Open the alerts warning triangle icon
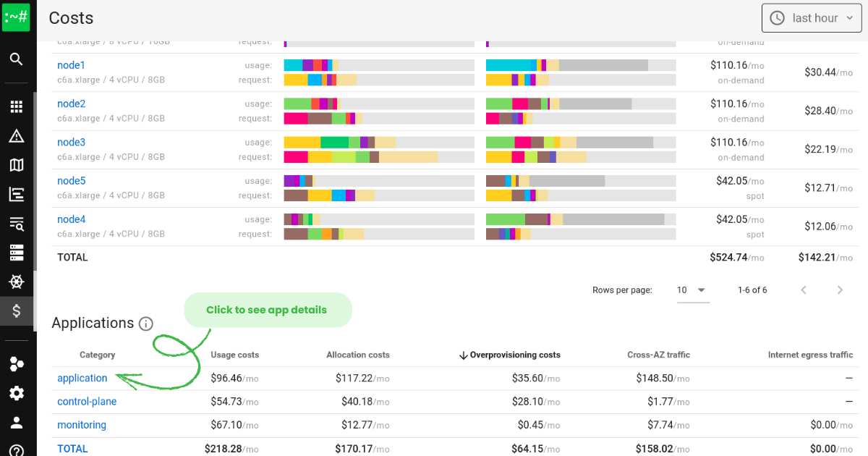Viewport: 868px width, 456px height. pyautogui.click(x=17, y=136)
